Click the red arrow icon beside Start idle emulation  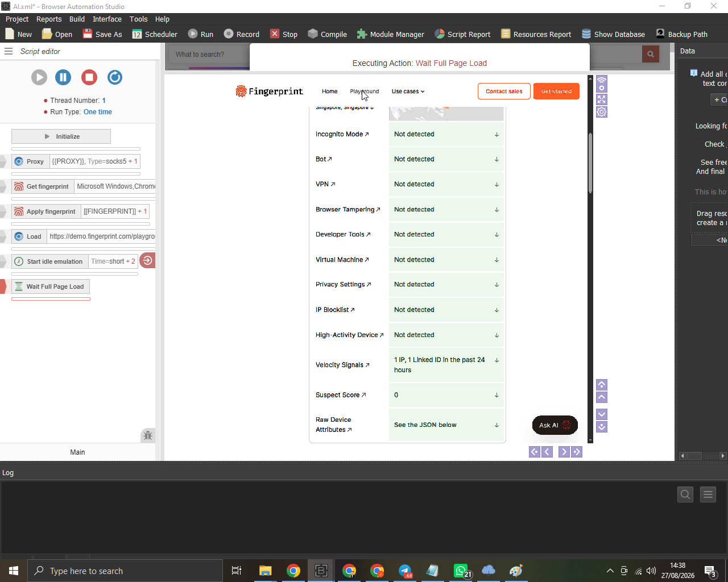pyautogui.click(x=147, y=261)
